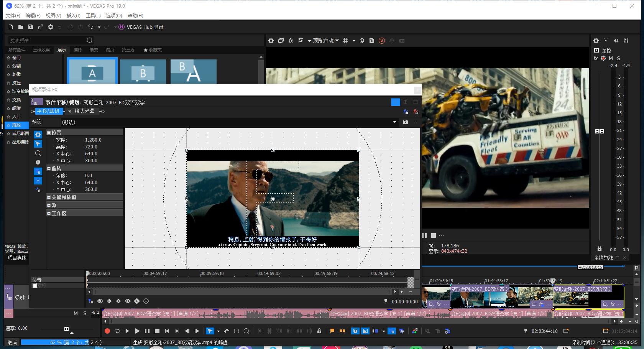This screenshot has width=644, height=349.
Task: Open the mixer faders icon in master panel
Action: tap(626, 41)
